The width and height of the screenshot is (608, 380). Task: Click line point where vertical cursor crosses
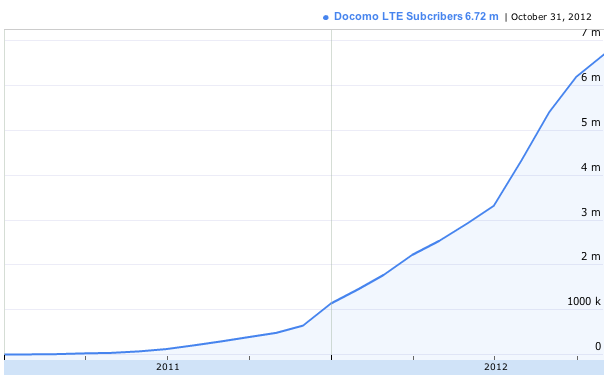(x=331, y=303)
